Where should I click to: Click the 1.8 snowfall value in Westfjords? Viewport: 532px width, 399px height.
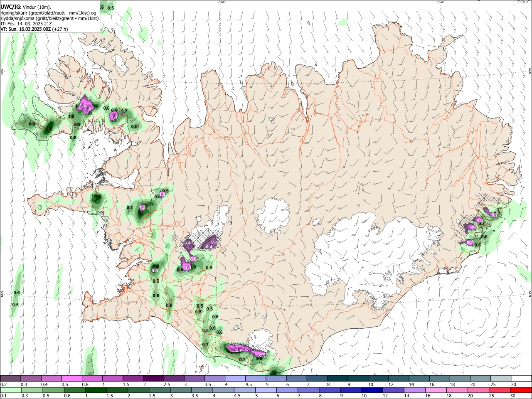click(x=88, y=109)
